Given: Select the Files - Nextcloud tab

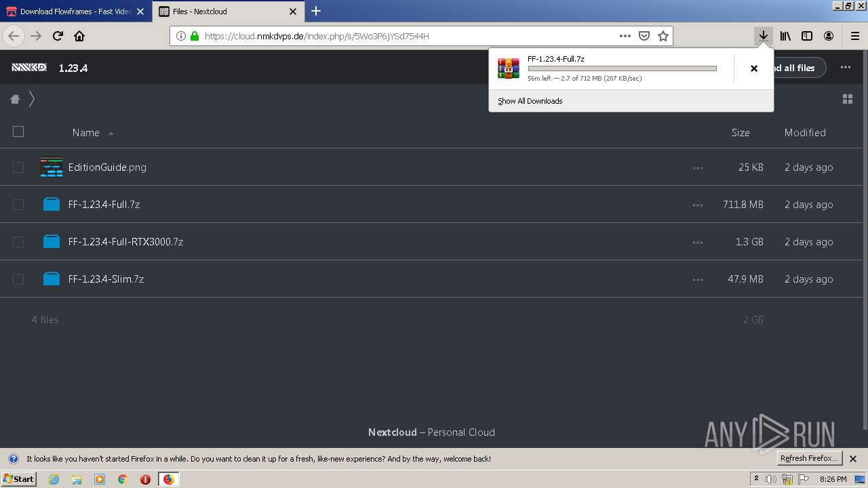Looking at the screenshot, I should [x=227, y=12].
